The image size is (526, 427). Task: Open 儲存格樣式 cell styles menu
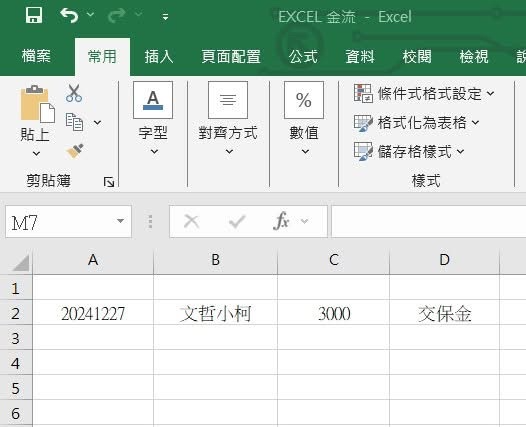(410, 152)
